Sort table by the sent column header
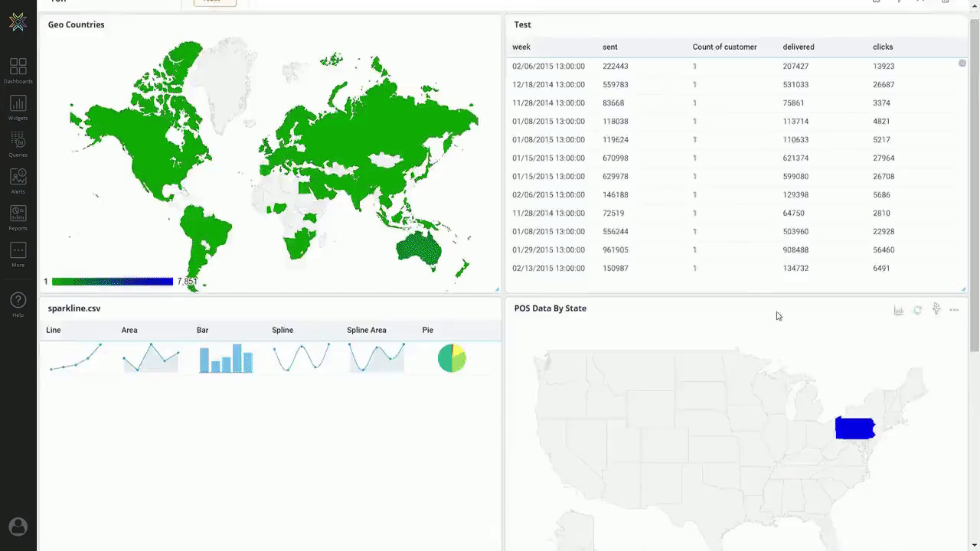This screenshot has height=551, width=980. [x=609, y=47]
